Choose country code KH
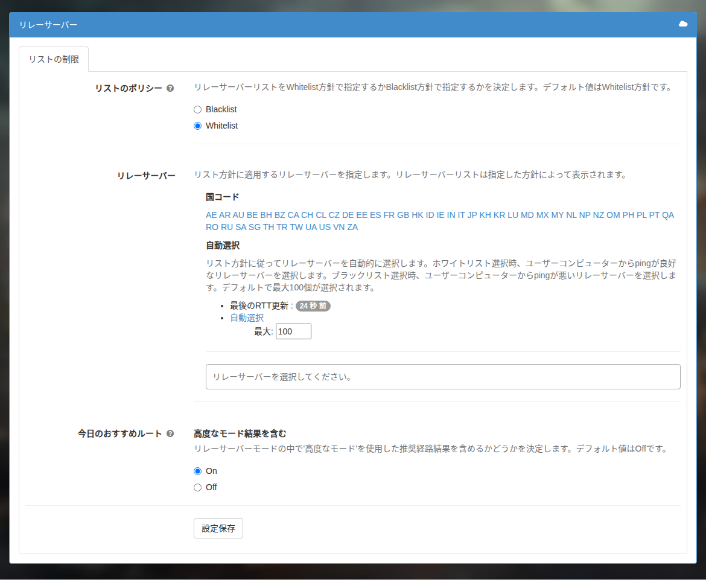 (x=485, y=215)
